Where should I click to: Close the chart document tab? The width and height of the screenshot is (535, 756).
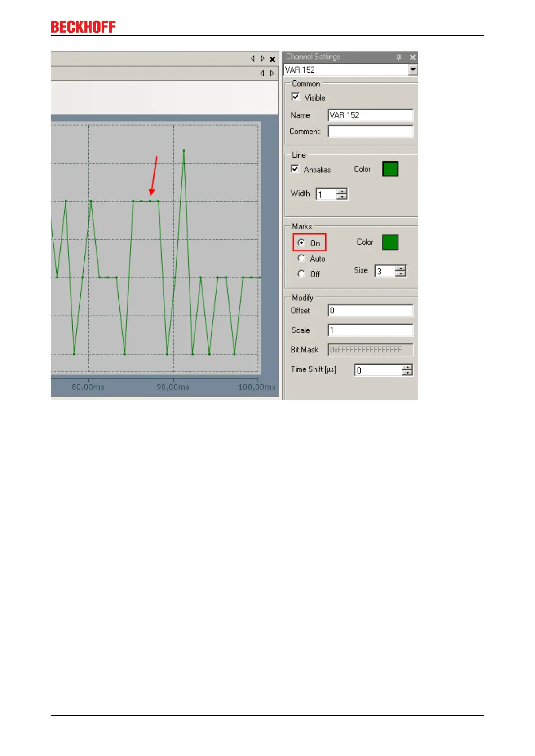click(272, 59)
